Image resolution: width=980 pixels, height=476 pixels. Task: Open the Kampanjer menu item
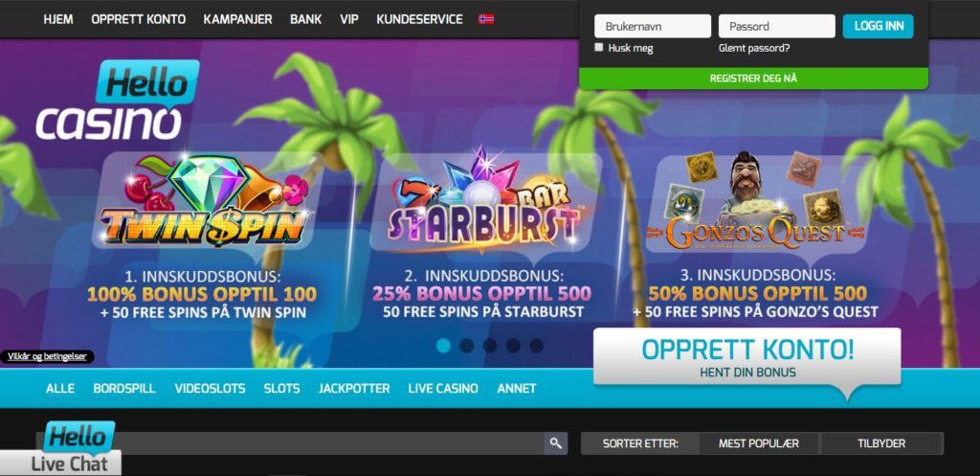(x=237, y=19)
